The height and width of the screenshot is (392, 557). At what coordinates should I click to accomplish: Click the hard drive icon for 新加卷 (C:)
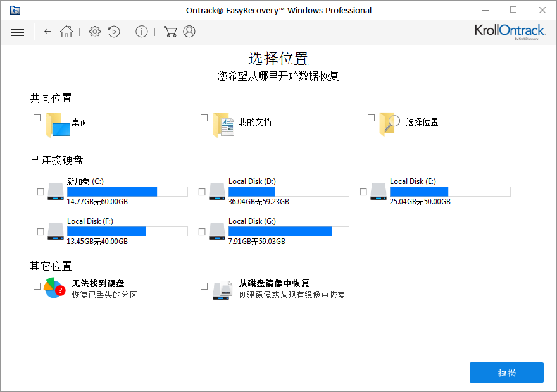click(x=55, y=192)
